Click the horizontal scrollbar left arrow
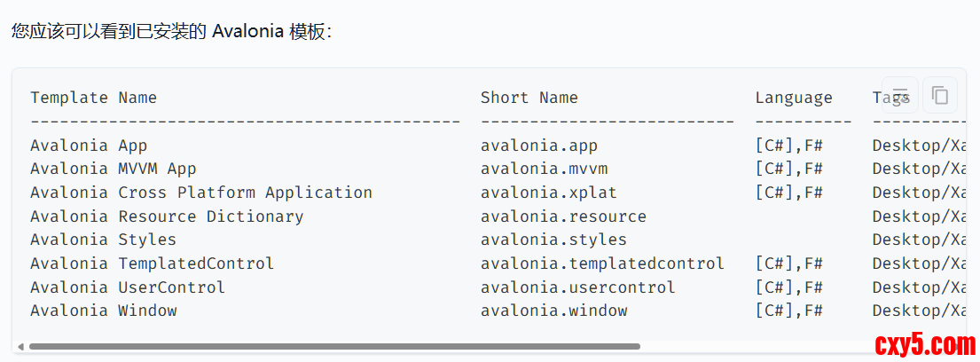Screen dimensions: 980x362 [21, 347]
